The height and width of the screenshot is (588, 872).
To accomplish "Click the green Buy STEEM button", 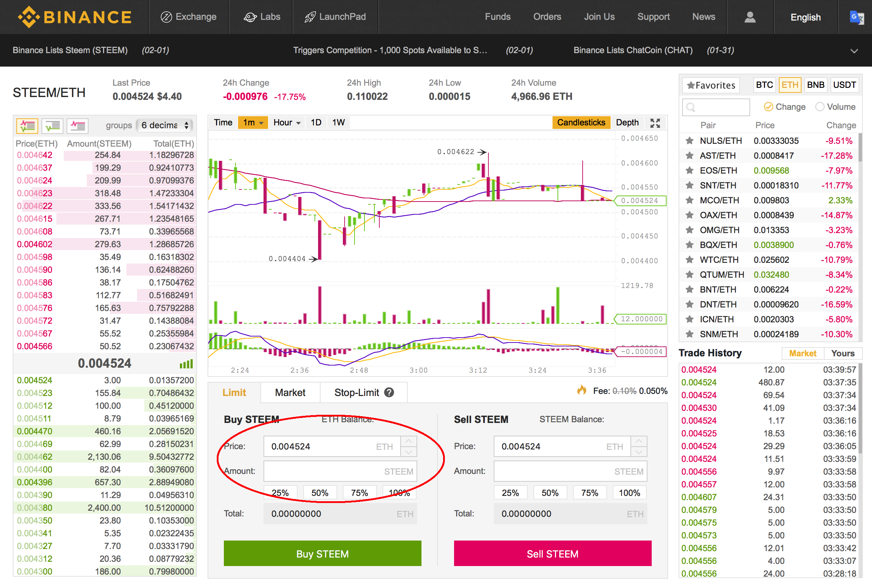I will pyautogui.click(x=322, y=554).
